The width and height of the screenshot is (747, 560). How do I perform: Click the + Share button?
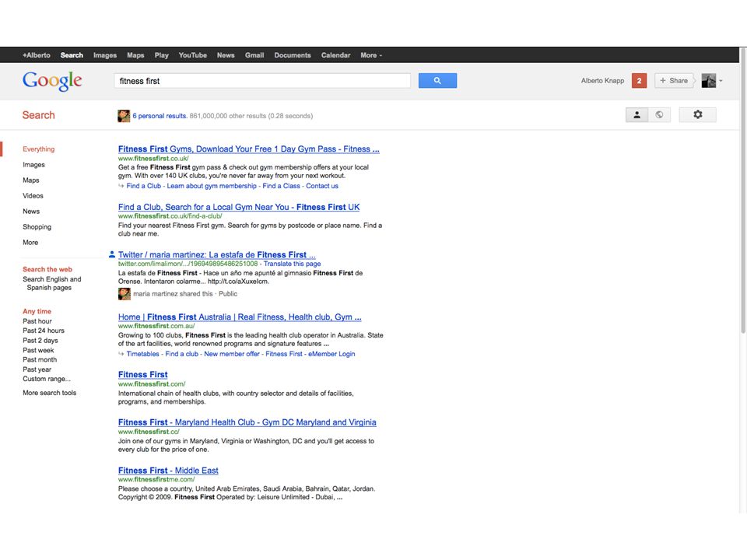click(x=674, y=80)
